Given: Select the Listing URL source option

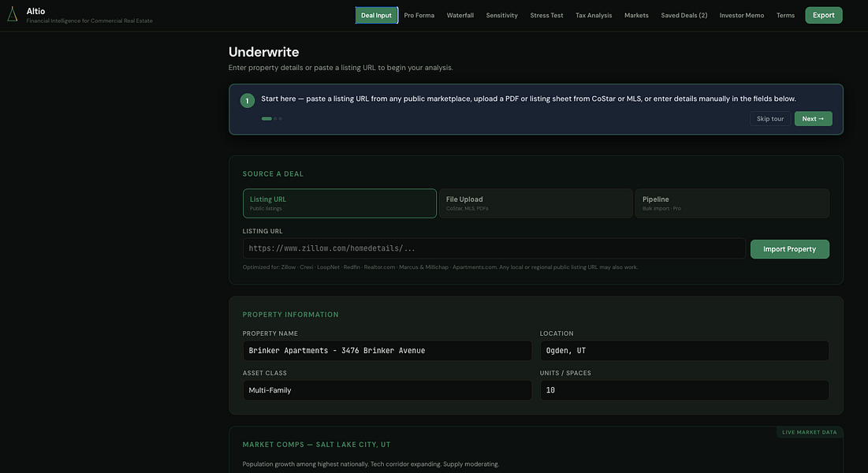Looking at the screenshot, I should [339, 203].
